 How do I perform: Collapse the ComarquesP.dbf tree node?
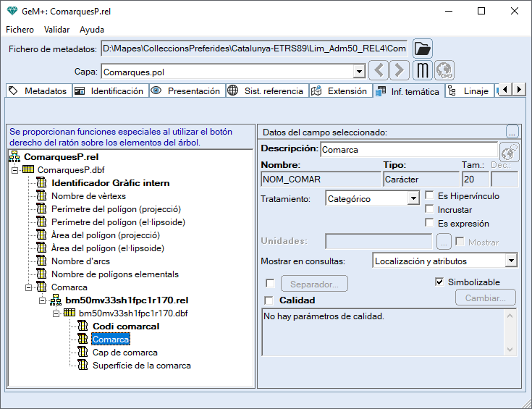15,170
